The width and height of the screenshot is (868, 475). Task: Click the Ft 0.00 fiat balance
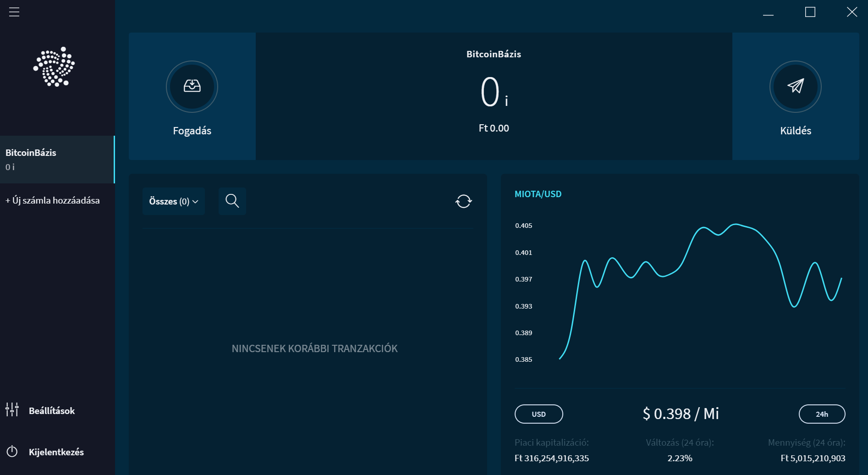click(494, 128)
